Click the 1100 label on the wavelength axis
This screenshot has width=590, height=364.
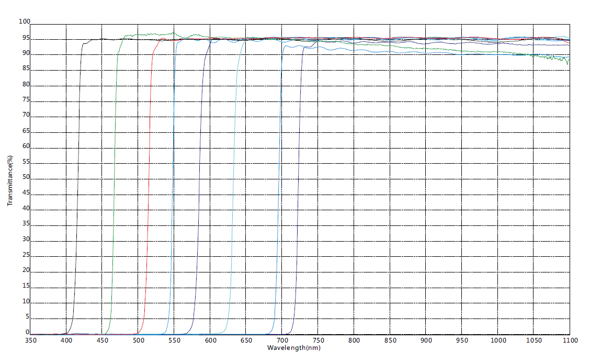pyautogui.click(x=569, y=340)
